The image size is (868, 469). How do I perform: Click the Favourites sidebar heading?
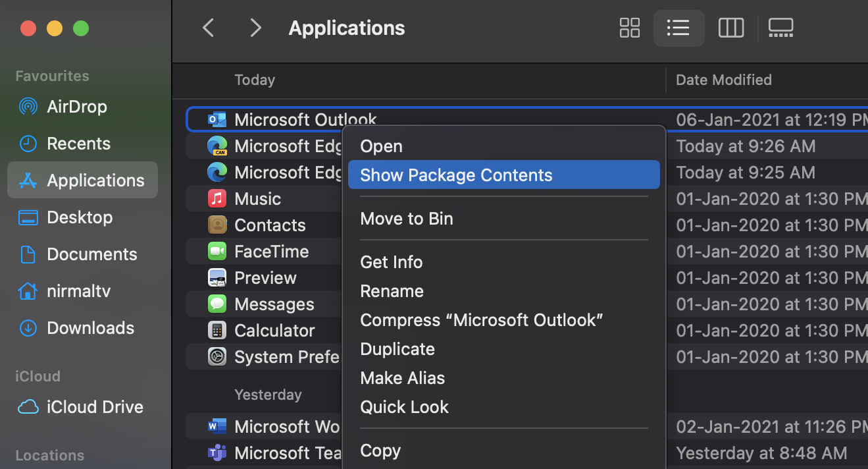click(52, 76)
